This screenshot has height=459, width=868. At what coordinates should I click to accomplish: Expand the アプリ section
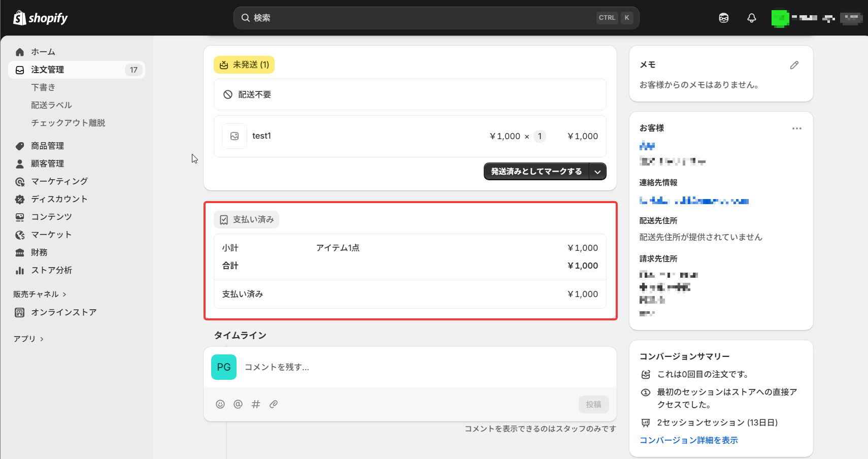coord(28,339)
